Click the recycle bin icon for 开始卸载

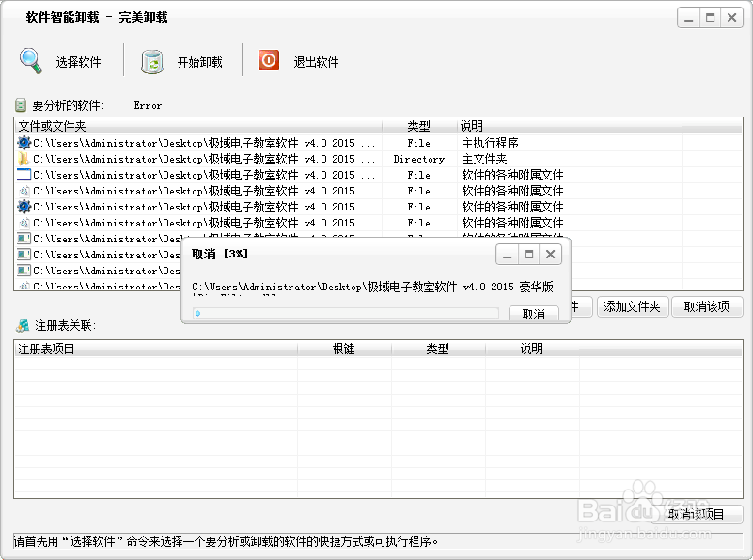click(151, 62)
